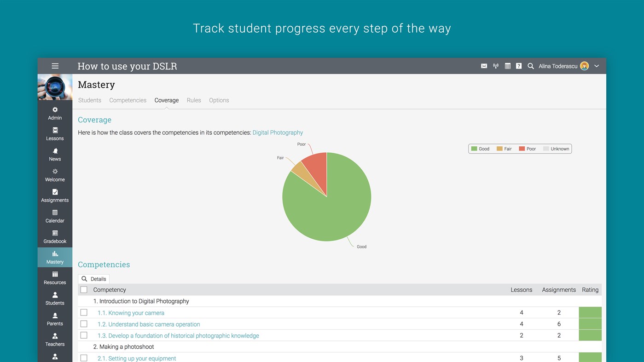This screenshot has width=644, height=362.
Task: Click the Details button
Action: tap(93, 279)
